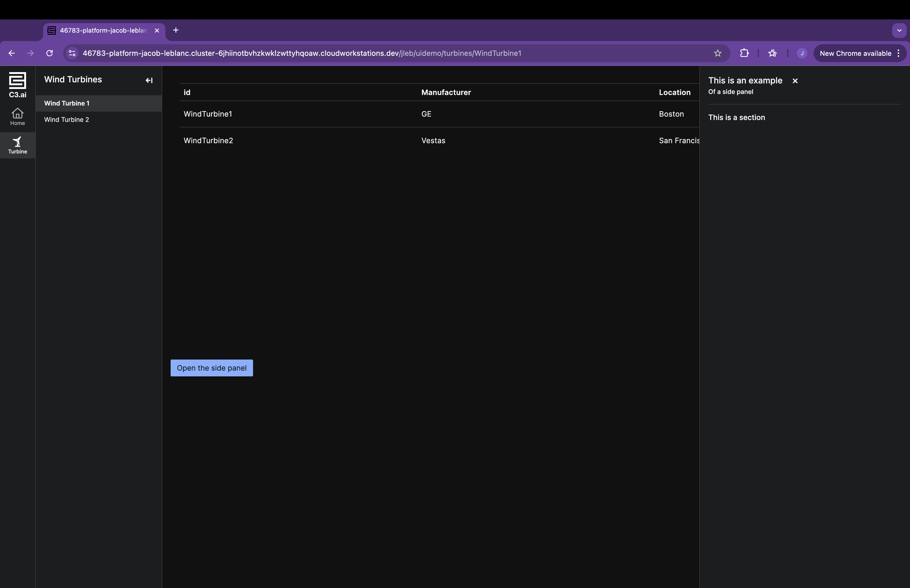Close the 46783-platform browser tab

pyautogui.click(x=157, y=31)
